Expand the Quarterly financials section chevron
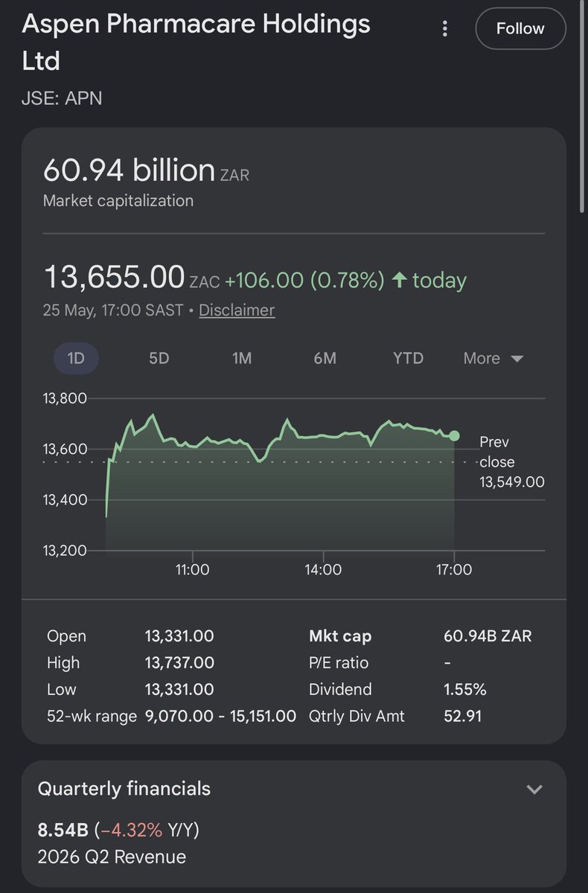Image resolution: width=588 pixels, height=893 pixels. pyautogui.click(x=534, y=789)
